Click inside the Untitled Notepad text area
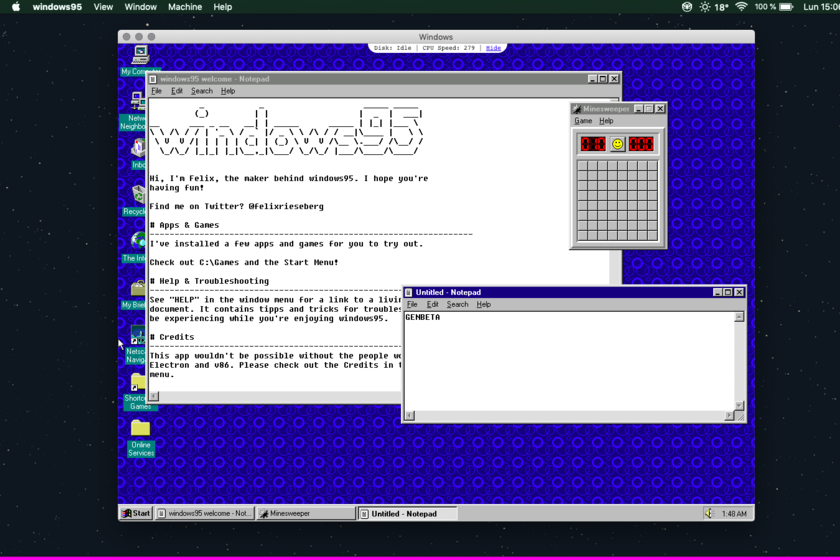840x560 pixels. [x=569, y=361]
